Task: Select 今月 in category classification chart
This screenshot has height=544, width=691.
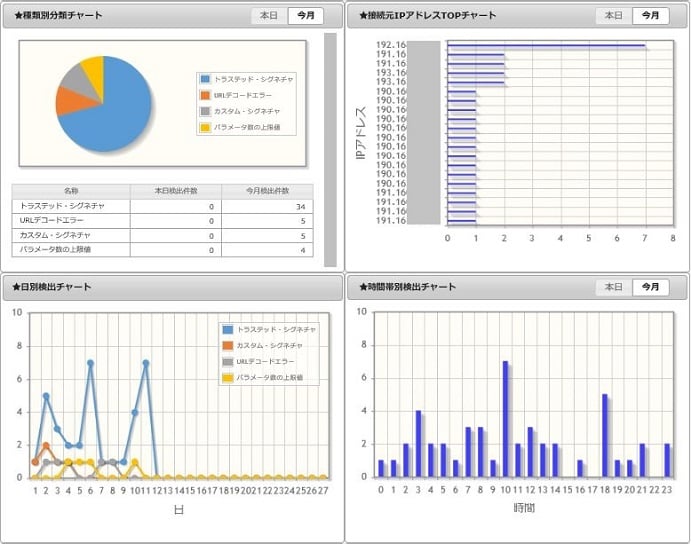Action: [306, 16]
